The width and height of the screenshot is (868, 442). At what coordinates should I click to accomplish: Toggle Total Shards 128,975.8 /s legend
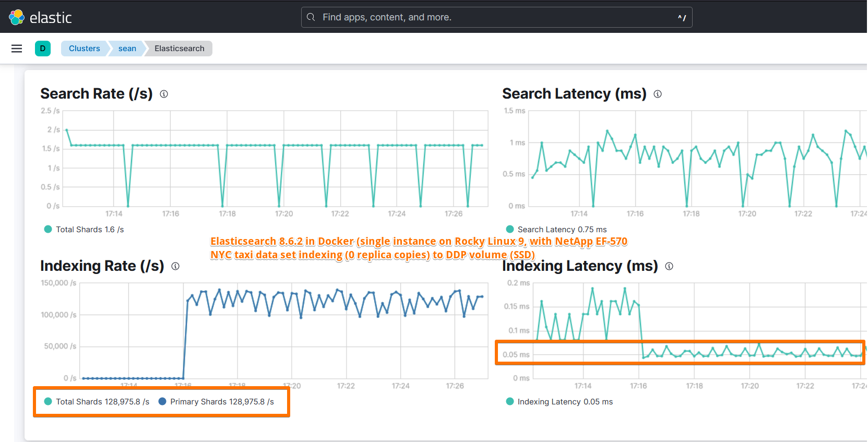coord(97,402)
